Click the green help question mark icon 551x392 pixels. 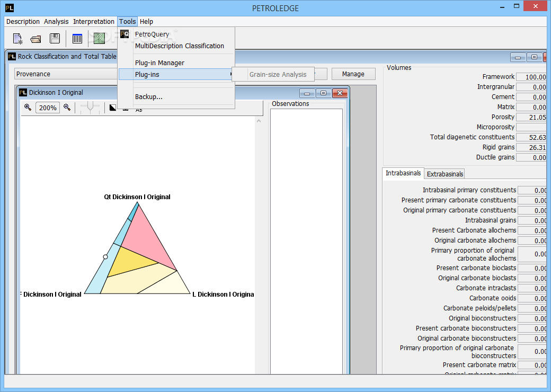(99, 39)
